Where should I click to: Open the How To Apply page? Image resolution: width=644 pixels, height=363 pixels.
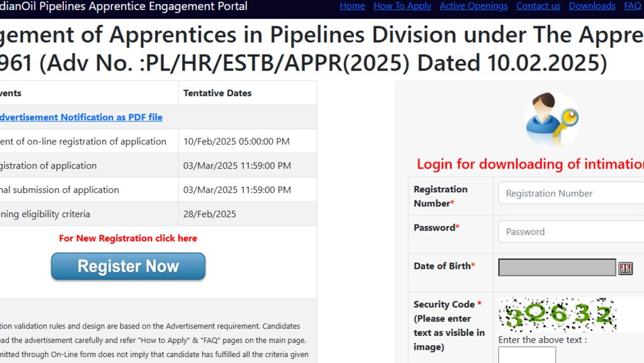point(402,6)
